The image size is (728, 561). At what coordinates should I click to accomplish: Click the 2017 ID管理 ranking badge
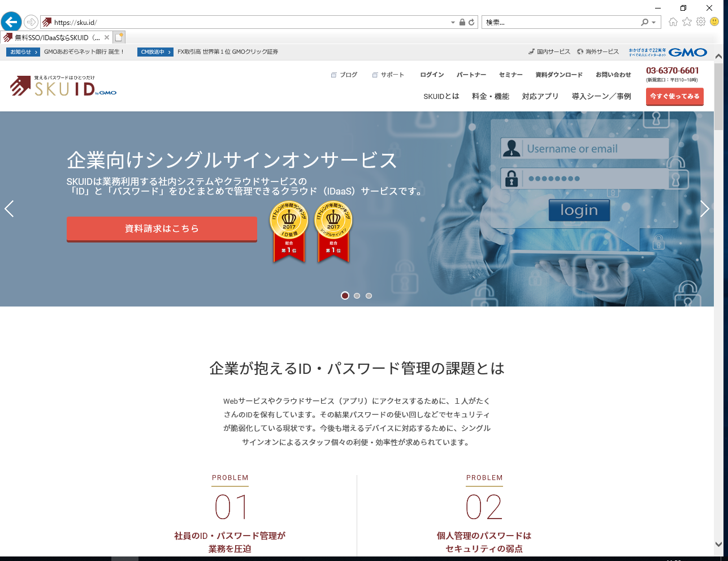point(289,232)
